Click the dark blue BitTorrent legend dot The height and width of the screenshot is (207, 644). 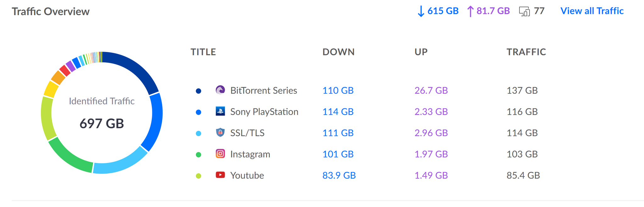pos(198,91)
